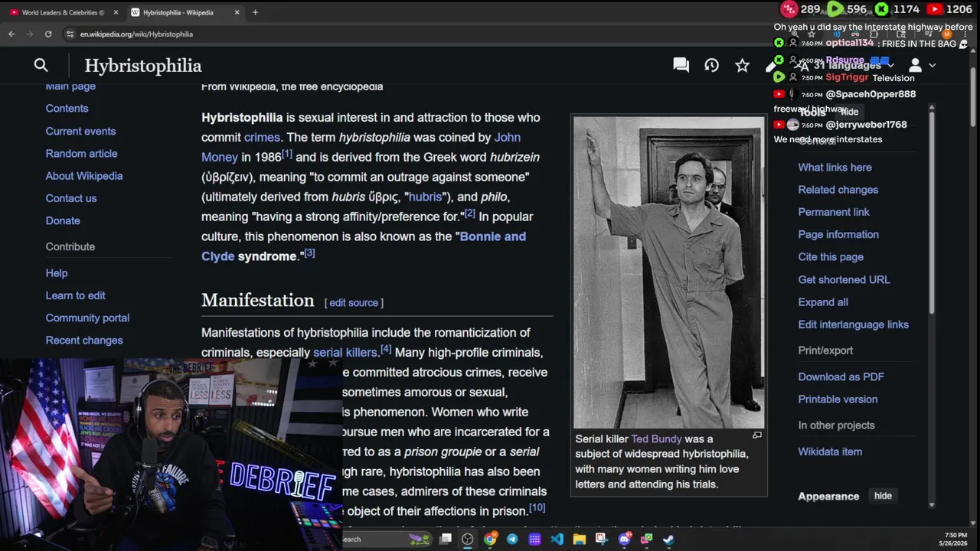980x551 pixels.
Task: Launch Telegram from the taskbar
Action: point(512,539)
